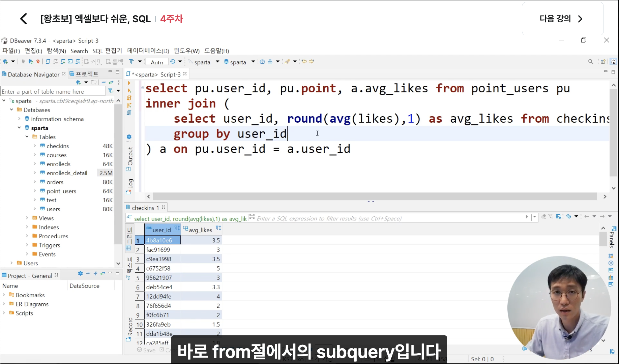Screen dimensions: 619x364
Task: Toggle the grid view mode icon
Action: pos(128,248)
